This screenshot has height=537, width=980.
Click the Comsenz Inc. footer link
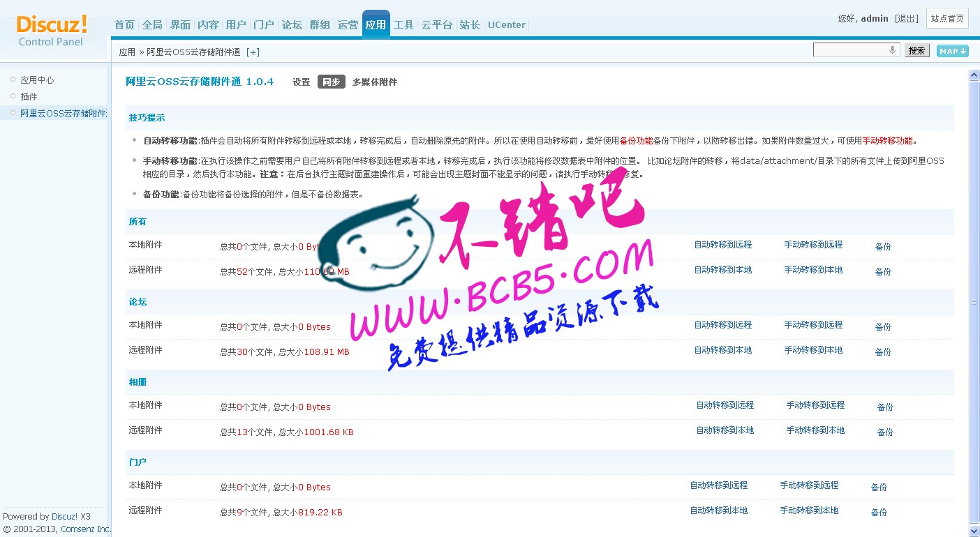click(86, 529)
